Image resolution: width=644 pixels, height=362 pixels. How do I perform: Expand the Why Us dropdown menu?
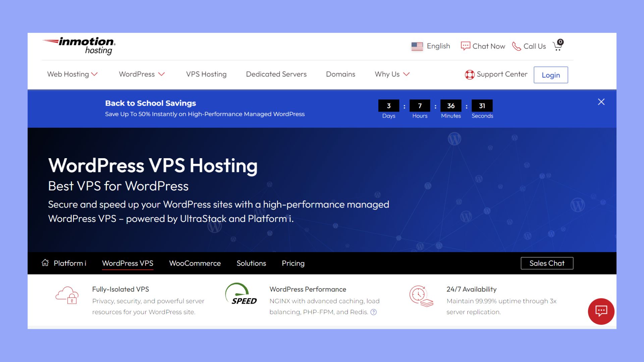392,74
